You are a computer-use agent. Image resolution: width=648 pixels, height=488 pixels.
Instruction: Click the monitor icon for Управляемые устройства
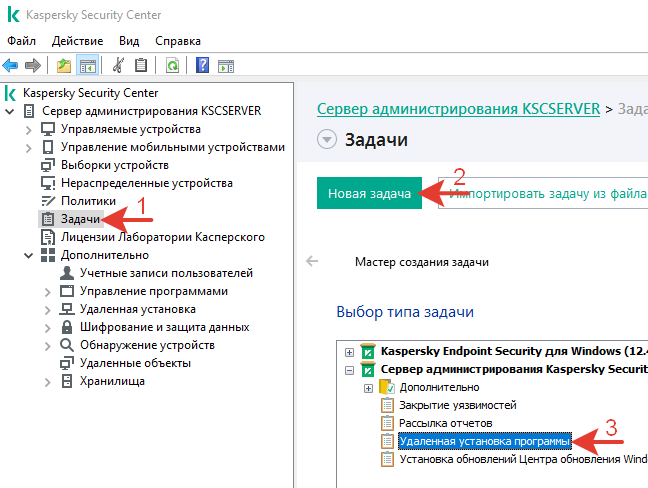point(48,129)
